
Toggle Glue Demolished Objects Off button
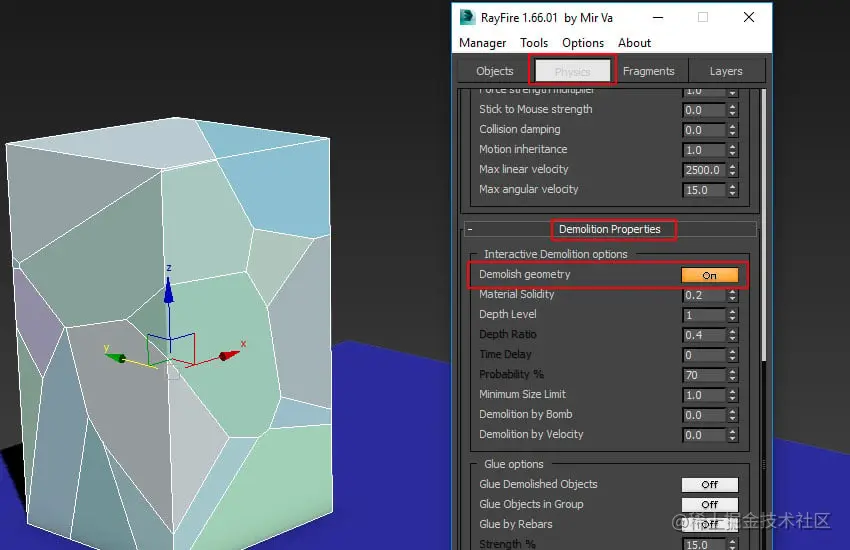tap(710, 484)
